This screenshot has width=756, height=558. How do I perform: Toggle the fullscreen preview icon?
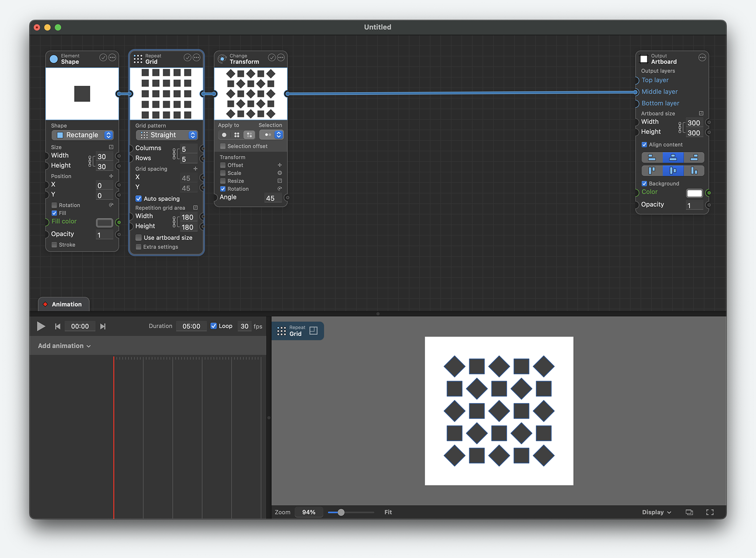point(710,512)
